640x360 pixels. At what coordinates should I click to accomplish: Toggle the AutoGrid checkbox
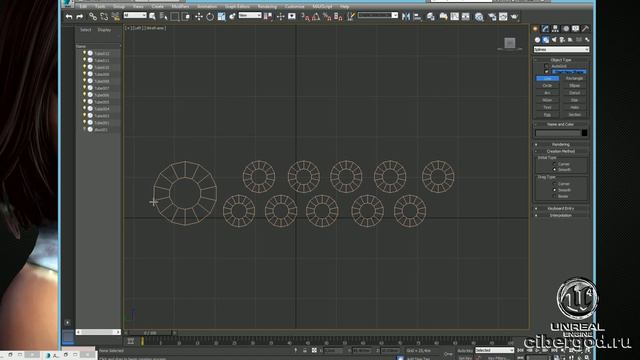[546, 66]
